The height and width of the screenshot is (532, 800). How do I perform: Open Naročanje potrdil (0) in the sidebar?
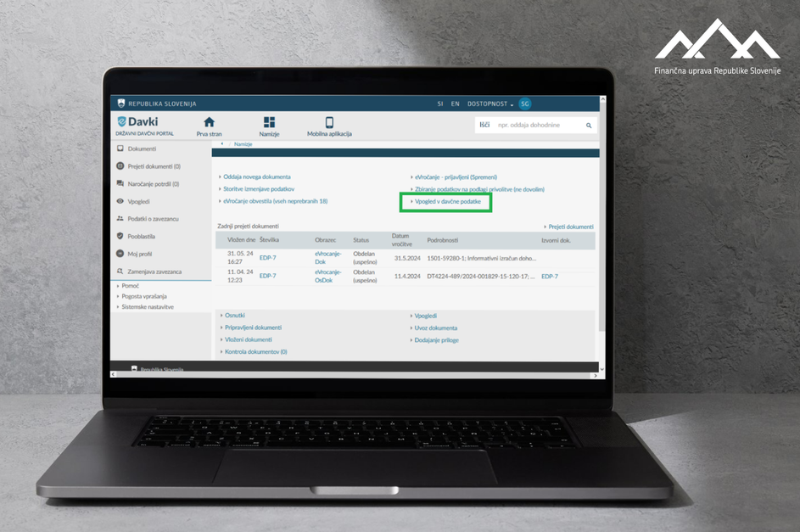154,183
